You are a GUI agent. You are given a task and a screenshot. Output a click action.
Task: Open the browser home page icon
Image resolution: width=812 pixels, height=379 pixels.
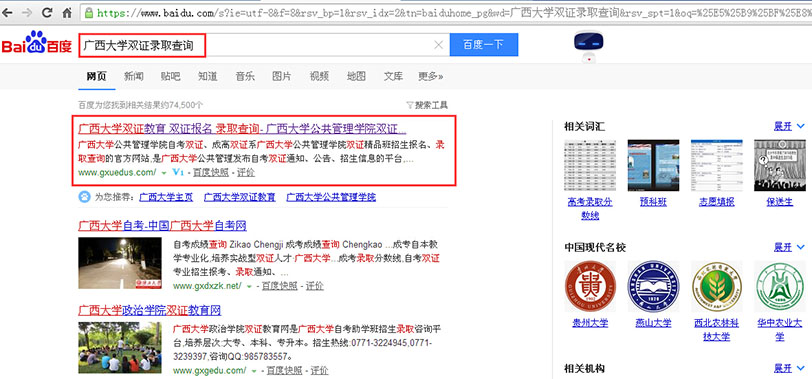(x=66, y=12)
